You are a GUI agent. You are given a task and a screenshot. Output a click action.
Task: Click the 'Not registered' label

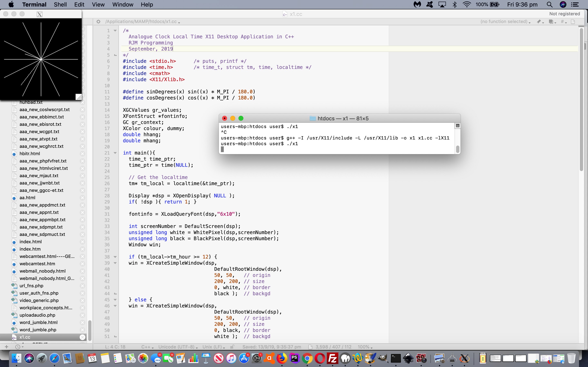tap(565, 14)
